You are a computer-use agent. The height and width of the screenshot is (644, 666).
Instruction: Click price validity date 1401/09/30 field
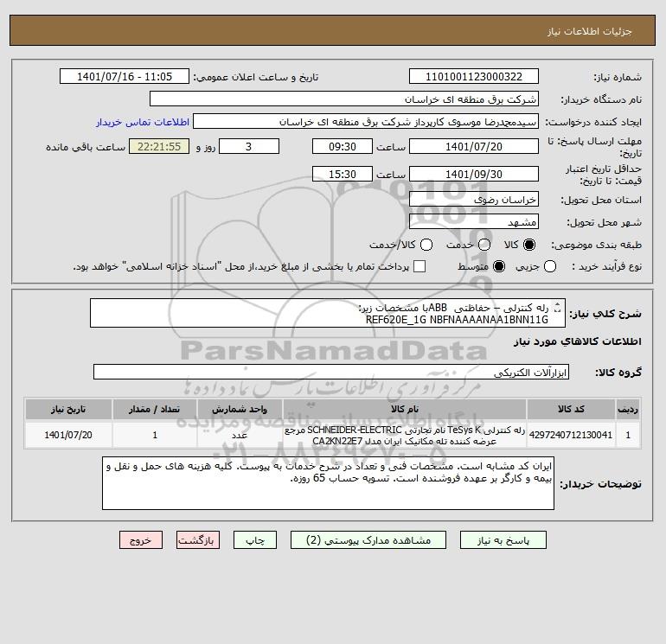(474, 174)
